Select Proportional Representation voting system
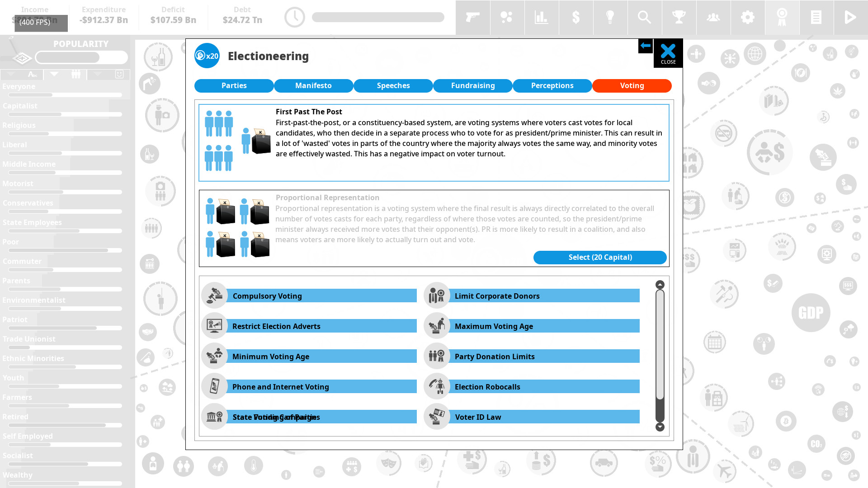 point(600,257)
